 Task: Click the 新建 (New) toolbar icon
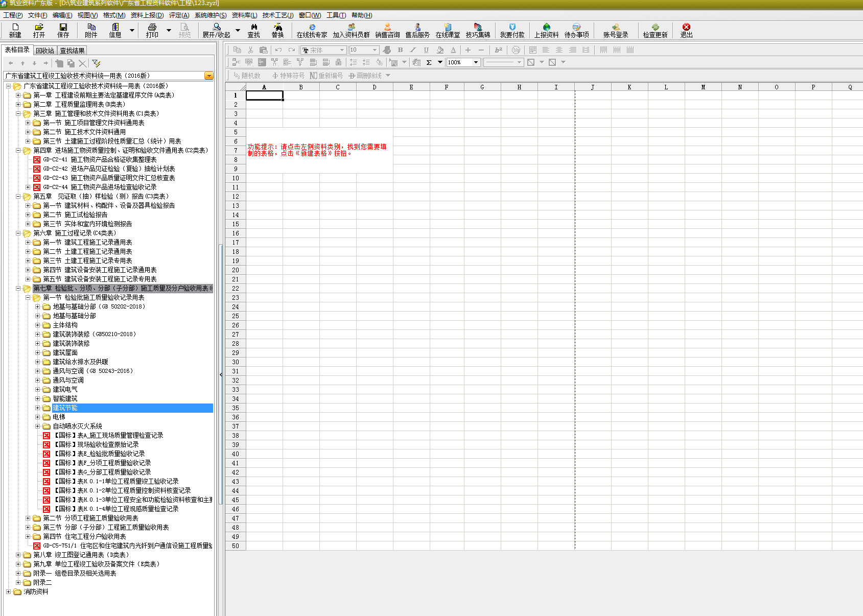tap(15, 31)
